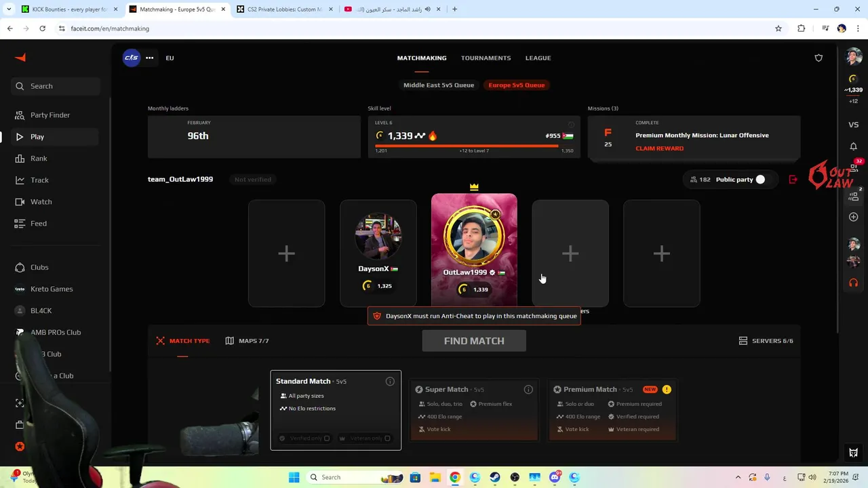
Task: Click the FIND MATCH button
Action: point(474,341)
